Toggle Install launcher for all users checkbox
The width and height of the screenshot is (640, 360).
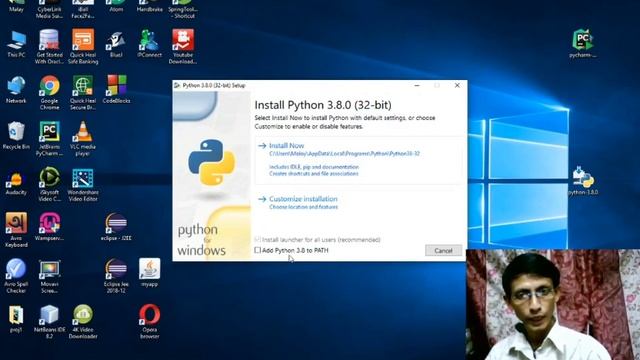click(x=257, y=239)
